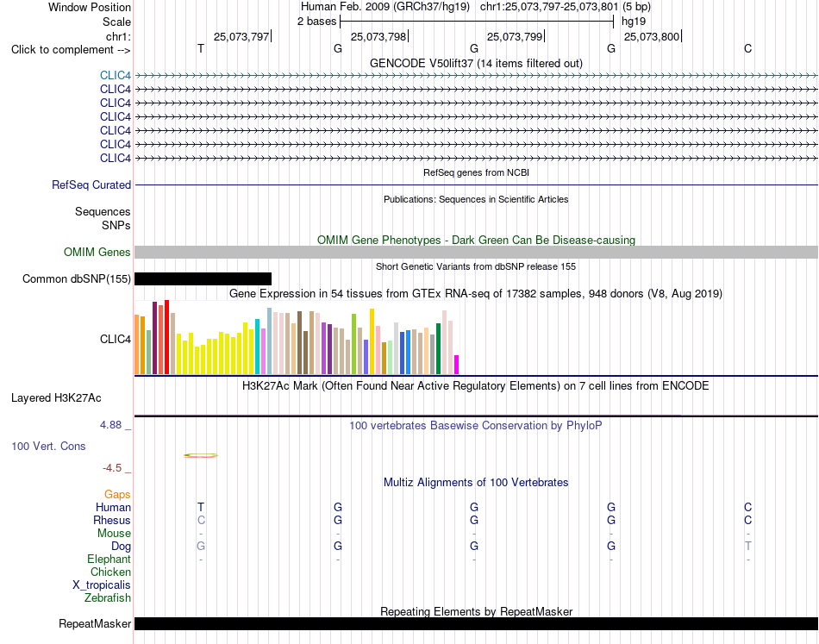Open GTEx Gene Expression track title
The width and height of the screenshot is (819, 644).
click(476, 293)
